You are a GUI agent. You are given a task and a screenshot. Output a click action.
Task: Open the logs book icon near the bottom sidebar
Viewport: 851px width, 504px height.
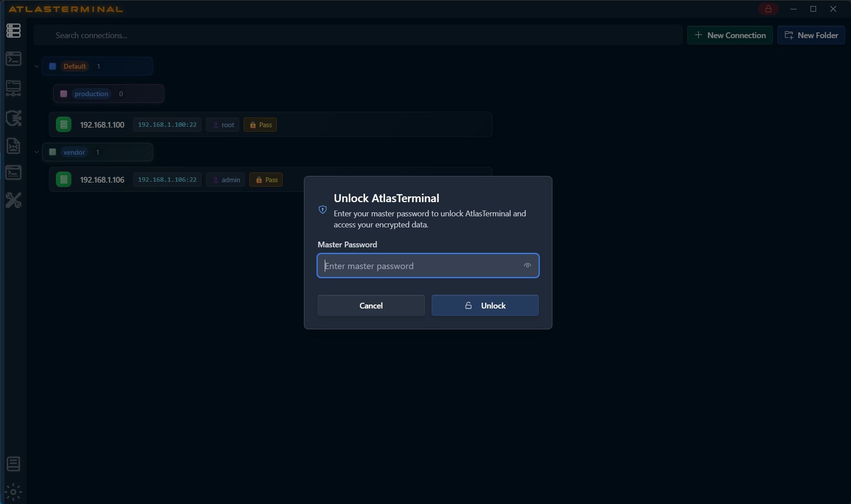[x=14, y=464]
